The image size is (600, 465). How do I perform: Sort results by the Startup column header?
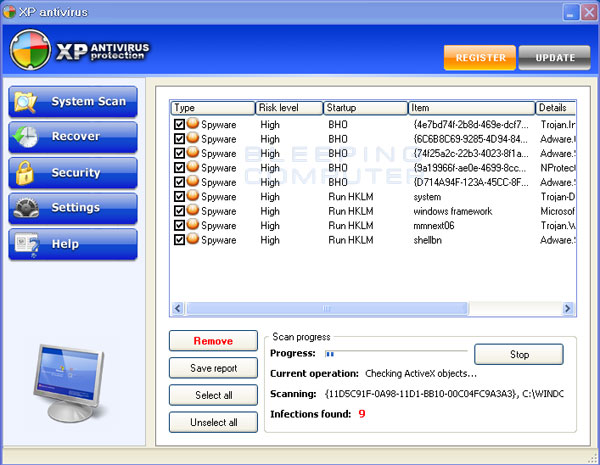pyautogui.click(x=365, y=108)
